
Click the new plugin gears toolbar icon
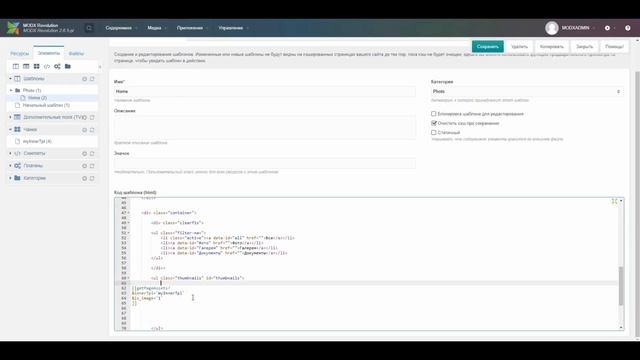tap(57, 66)
